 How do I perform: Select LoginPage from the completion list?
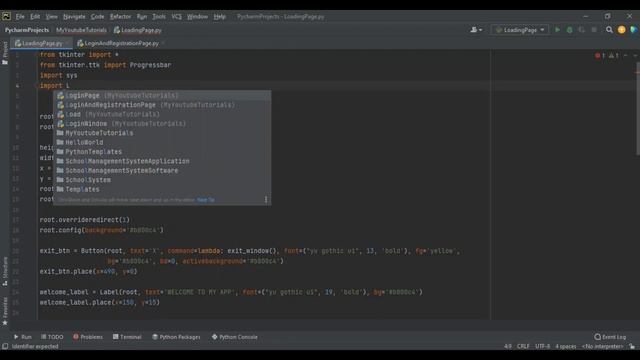tap(162, 95)
